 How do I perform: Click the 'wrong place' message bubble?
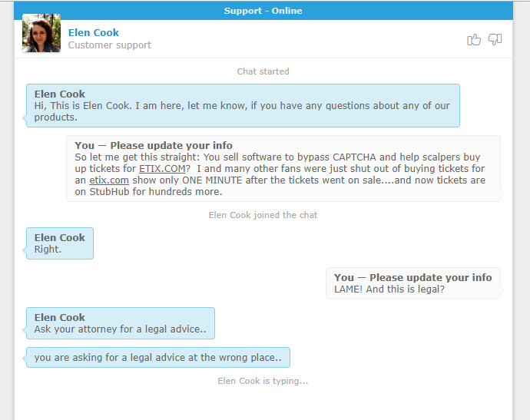[x=158, y=358]
